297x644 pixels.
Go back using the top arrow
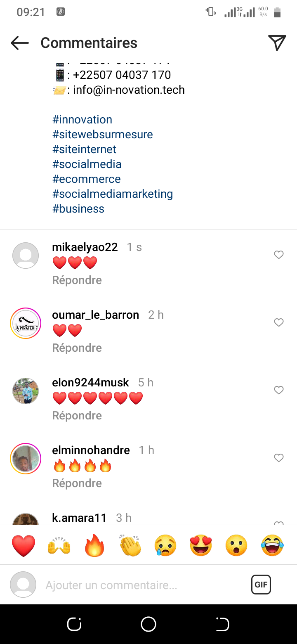(19, 43)
